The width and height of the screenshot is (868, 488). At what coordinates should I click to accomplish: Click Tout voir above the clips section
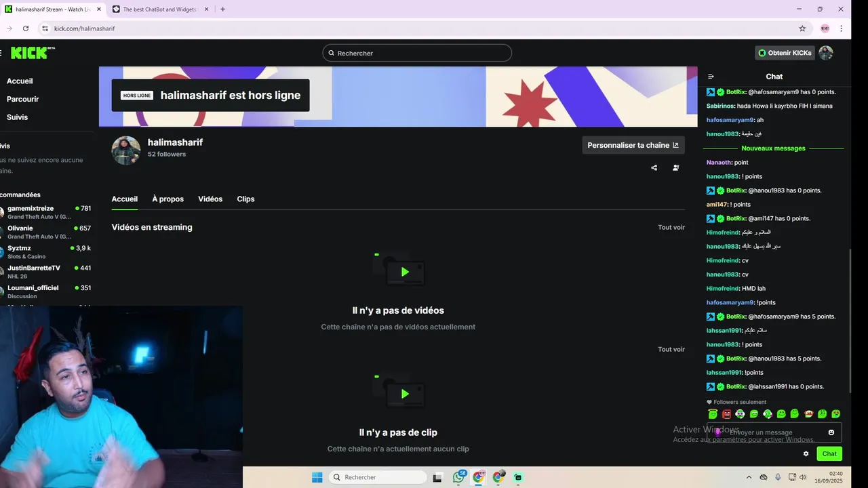(x=671, y=350)
